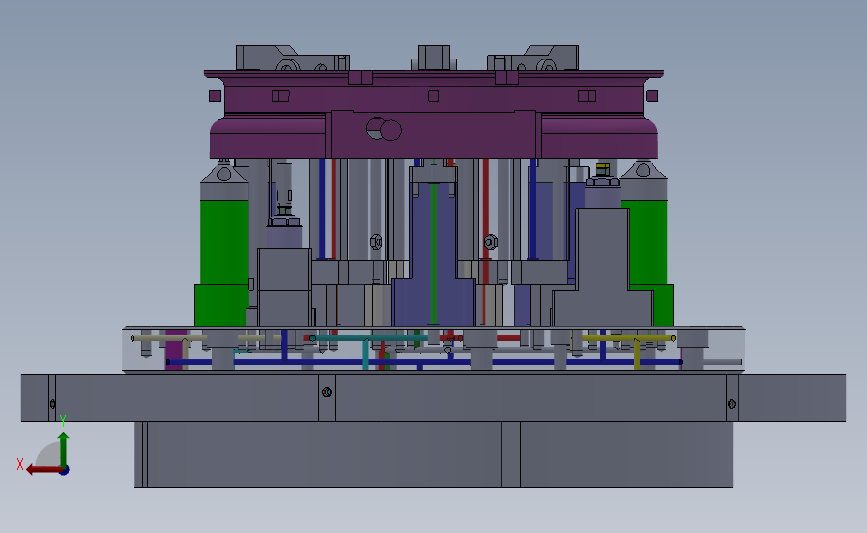Screen dimensions: 867x533
Task: Select the central blue column with green rod
Action: pos(434,254)
